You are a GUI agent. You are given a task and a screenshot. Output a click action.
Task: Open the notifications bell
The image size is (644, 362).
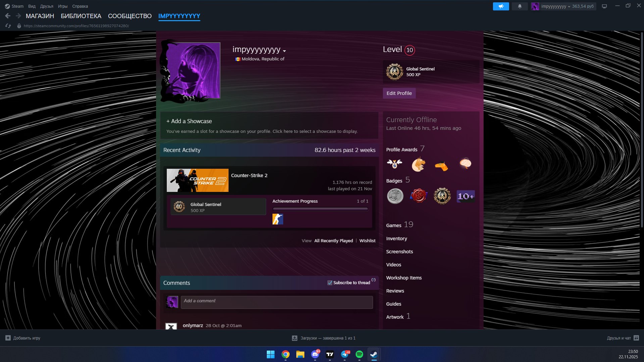519,6
